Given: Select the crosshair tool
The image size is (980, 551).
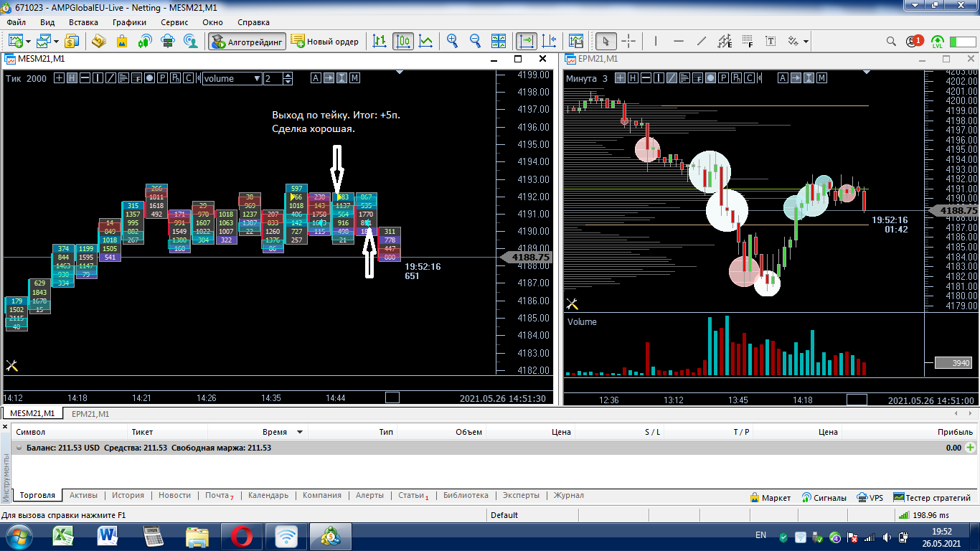Looking at the screenshot, I should pos(628,41).
